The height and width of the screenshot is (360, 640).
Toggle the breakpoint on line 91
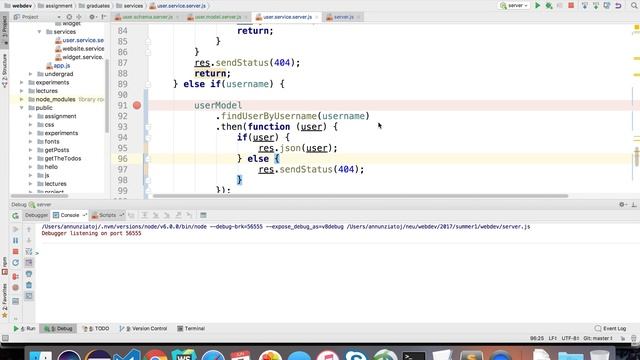(x=137, y=105)
